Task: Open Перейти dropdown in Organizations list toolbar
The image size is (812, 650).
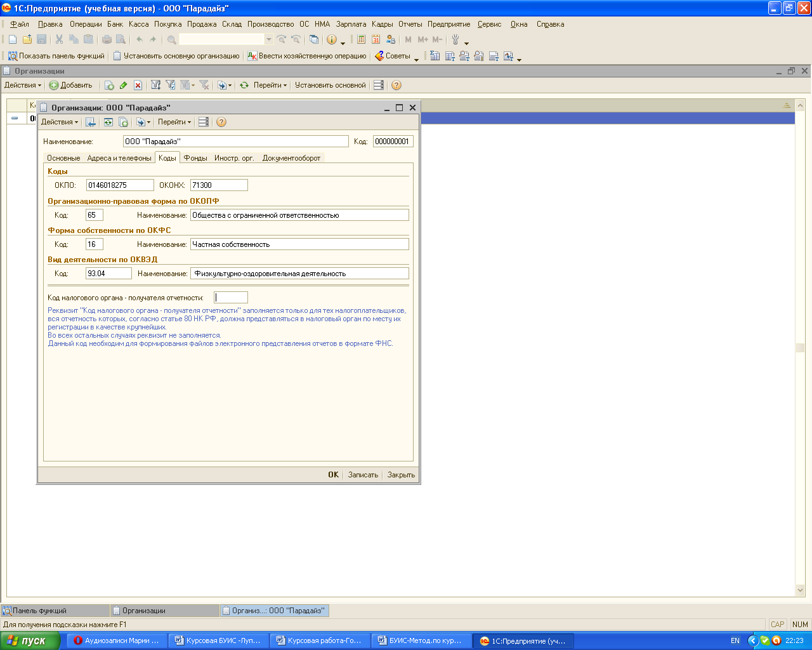Action: click(270, 85)
